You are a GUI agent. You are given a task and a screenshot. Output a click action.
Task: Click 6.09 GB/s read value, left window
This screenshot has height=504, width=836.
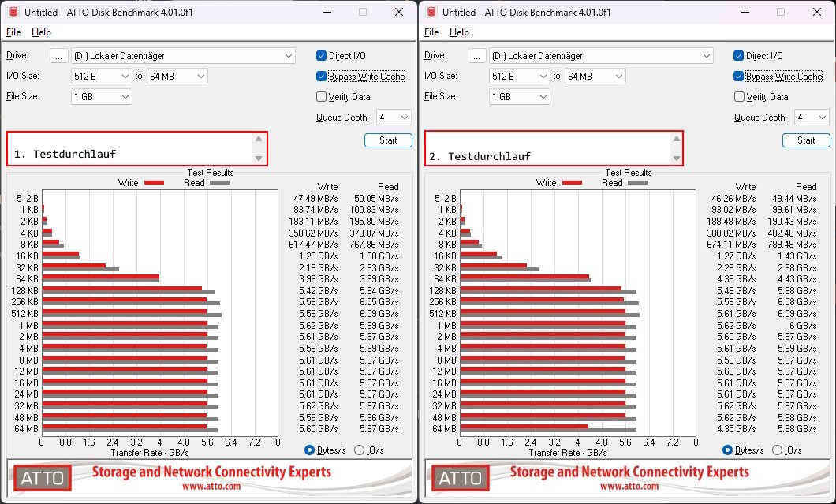click(x=379, y=314)
